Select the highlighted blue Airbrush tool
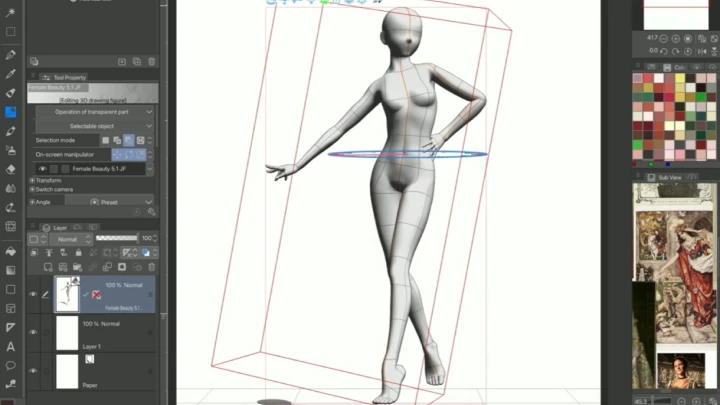Screen dimensions: 720x405 11,112
